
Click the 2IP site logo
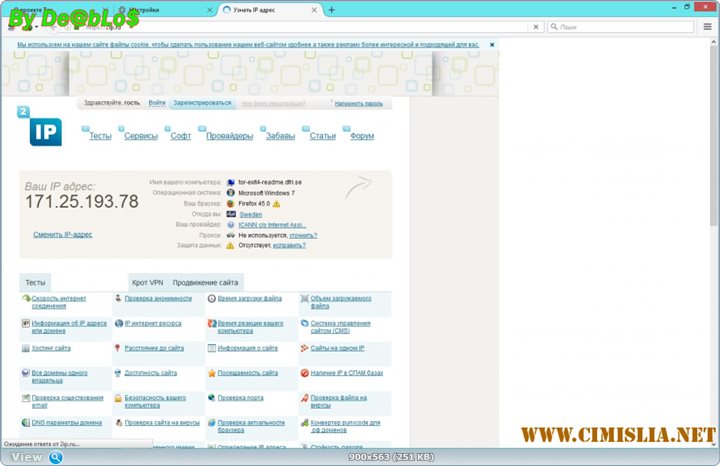(42, 131)
